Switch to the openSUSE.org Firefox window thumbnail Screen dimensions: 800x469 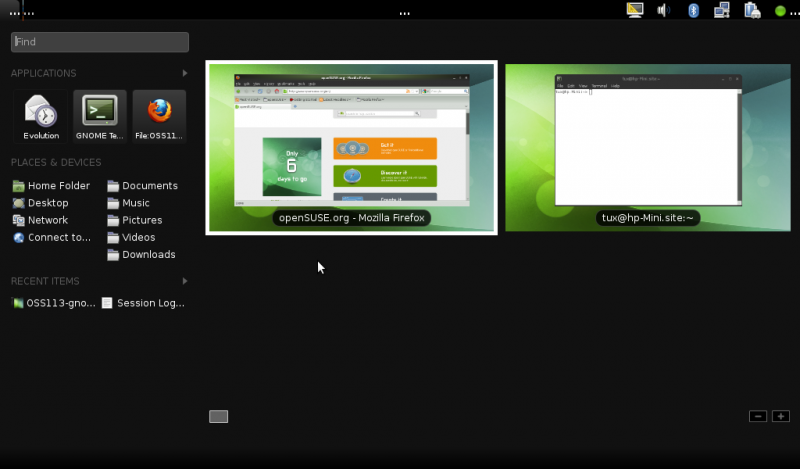(351, 147)
